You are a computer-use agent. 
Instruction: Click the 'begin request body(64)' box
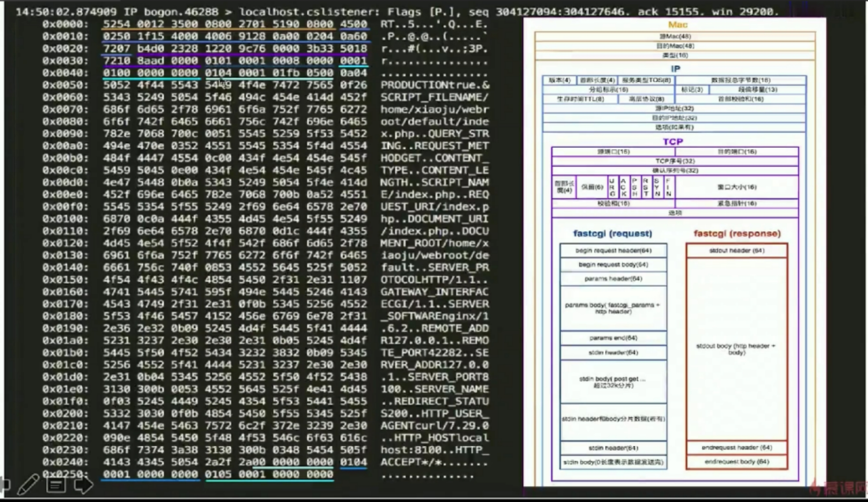point(613,265)
